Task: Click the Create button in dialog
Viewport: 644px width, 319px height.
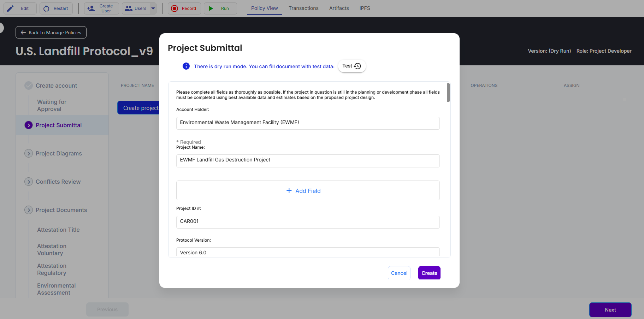Action: pos(429,273)
